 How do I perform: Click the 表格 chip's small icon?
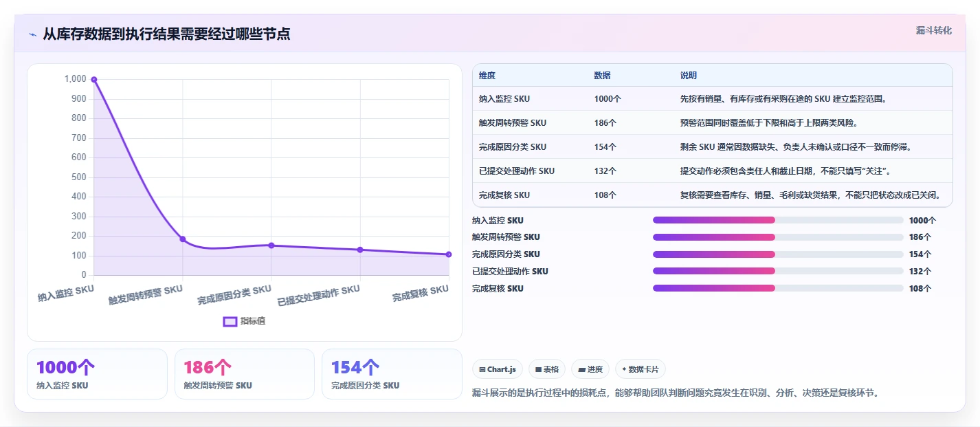(x=539, y=369)
